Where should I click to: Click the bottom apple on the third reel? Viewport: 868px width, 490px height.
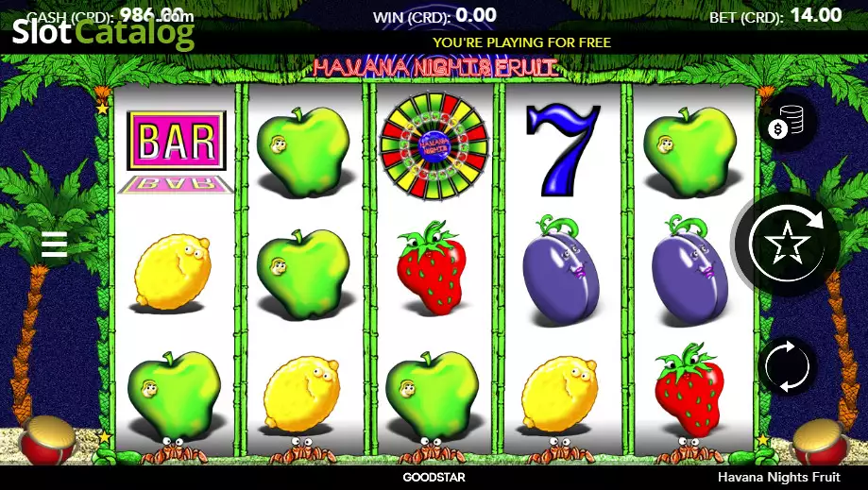tap(433, 395)
